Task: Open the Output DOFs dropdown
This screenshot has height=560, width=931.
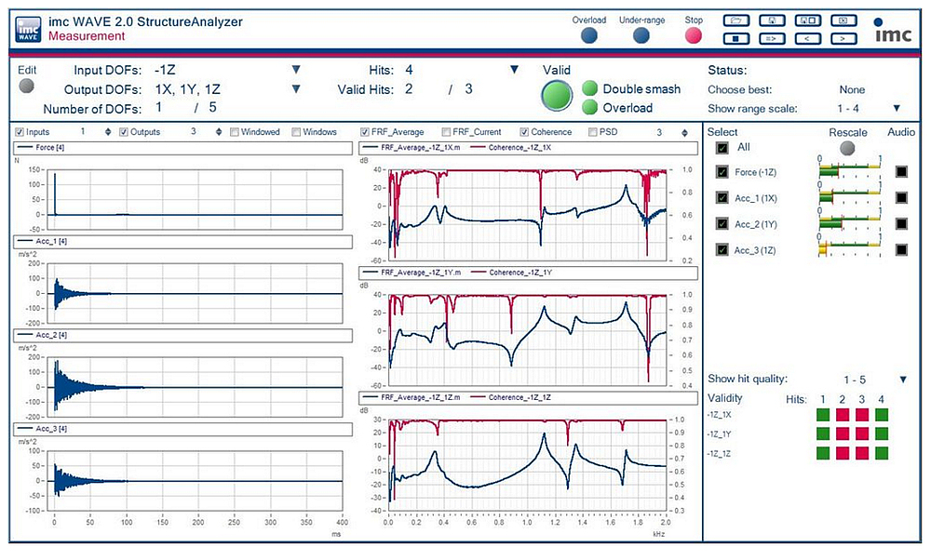Action: (296, 89)
